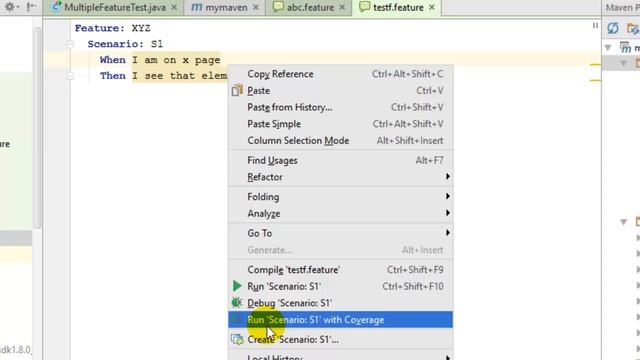Screen dimensions: 640x360
Task: Click the Cucumber icon on testf.feature tab
Action: tap(364, 7)
